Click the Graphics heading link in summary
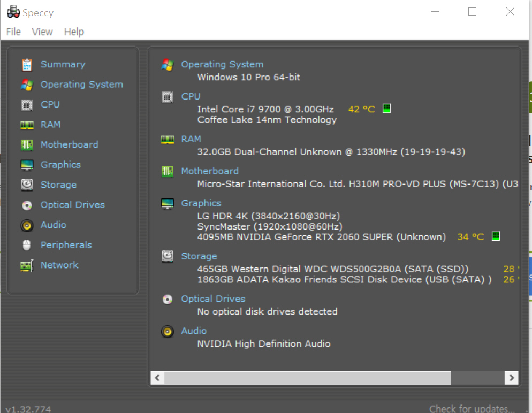Image resolution: width=532 pixels, height=413 pixels. click(201, 203)
